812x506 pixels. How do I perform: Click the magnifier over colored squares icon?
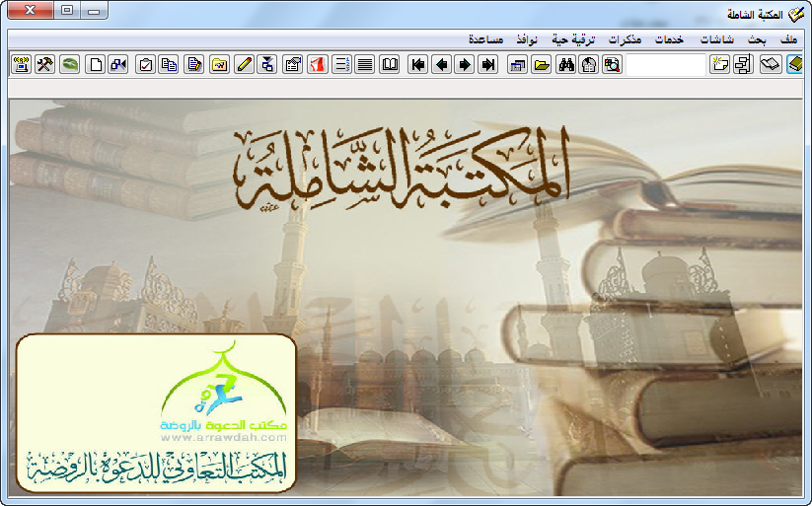point(612,65)
